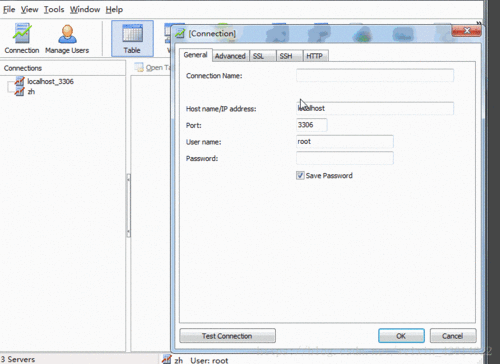Click the Cancel button

453,336
